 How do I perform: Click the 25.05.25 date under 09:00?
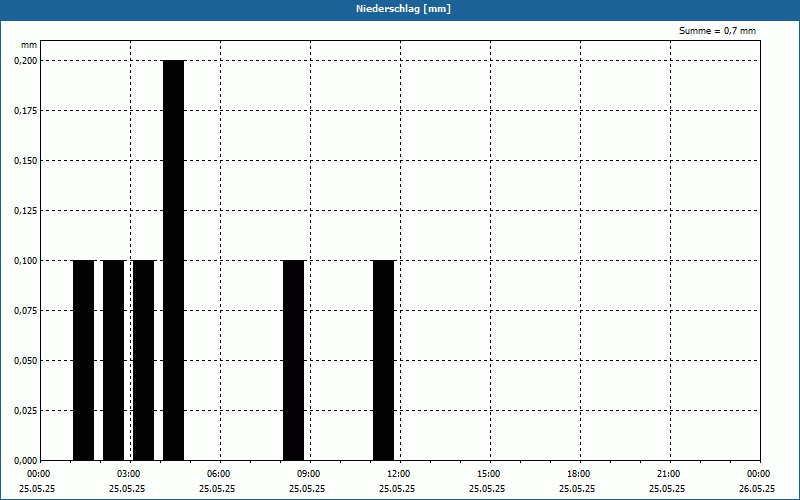307,488
